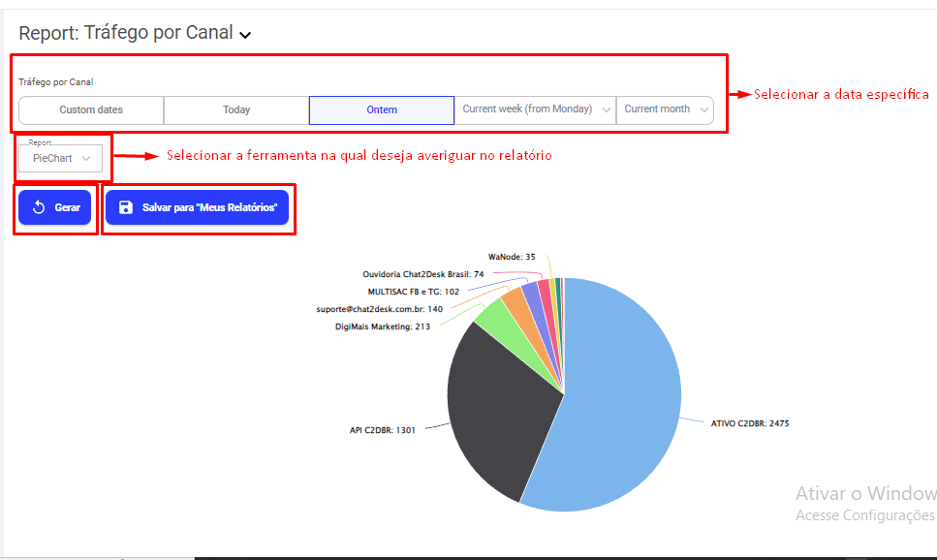This screenshot has height=560, width=937.
Task: Click the WaNode: 35 label
Action: click(512, 257)
